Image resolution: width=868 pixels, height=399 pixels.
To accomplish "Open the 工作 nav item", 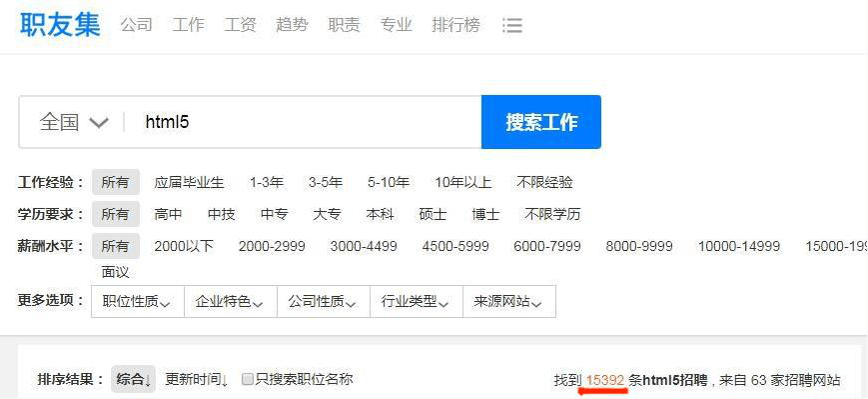I will point(188,25).
